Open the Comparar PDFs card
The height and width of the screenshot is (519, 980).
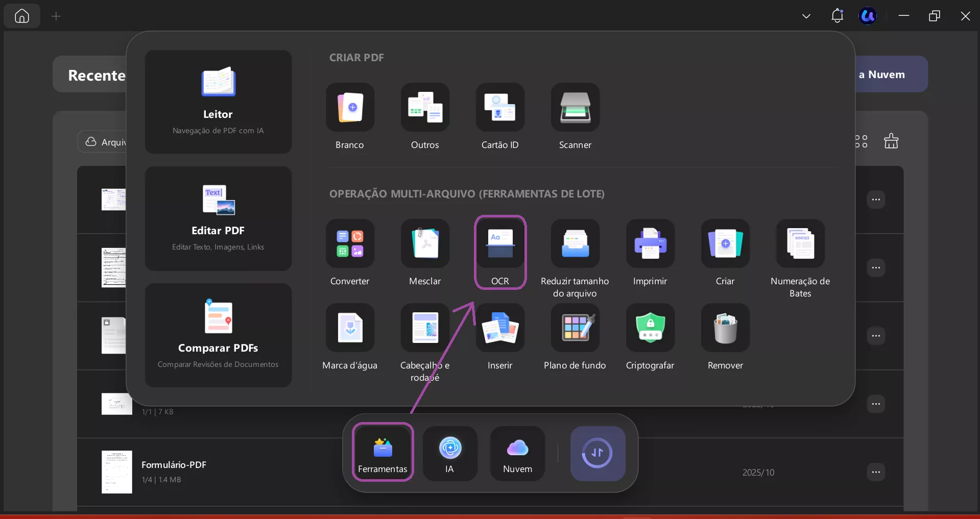coord(218,335)
